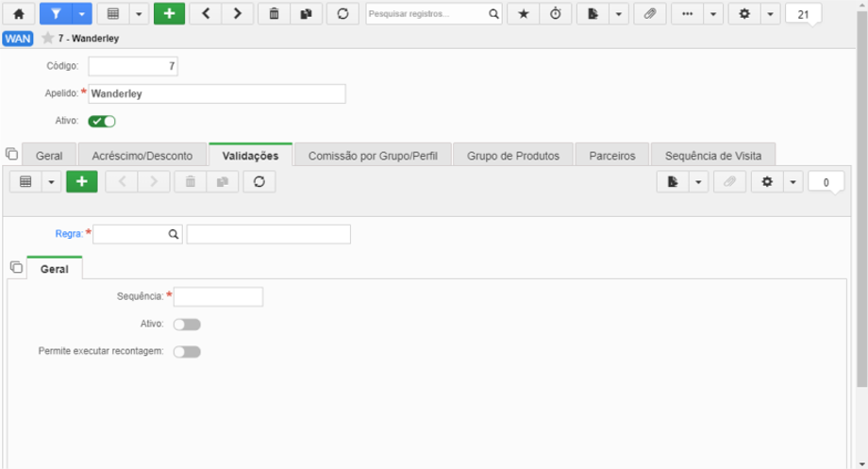This screenshot has height=469, width=868.
Task: Click the record counter showing 21
Action: click(x=803, y=14)
